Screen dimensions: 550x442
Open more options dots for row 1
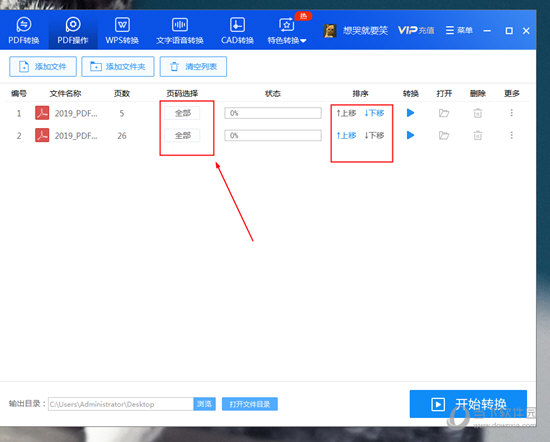tap(511, 113)
